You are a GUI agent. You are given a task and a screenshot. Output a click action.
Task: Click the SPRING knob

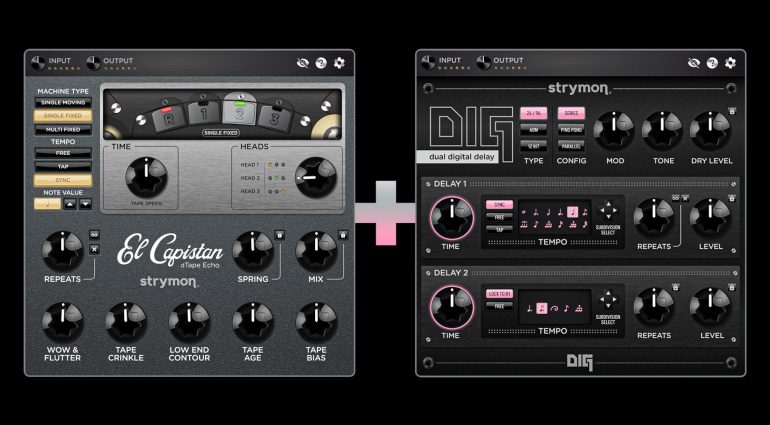click(x=253, y=252)
